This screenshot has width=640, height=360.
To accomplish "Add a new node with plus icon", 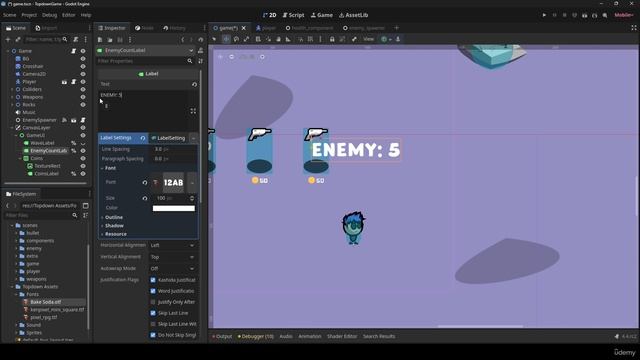I will (8, 40).
